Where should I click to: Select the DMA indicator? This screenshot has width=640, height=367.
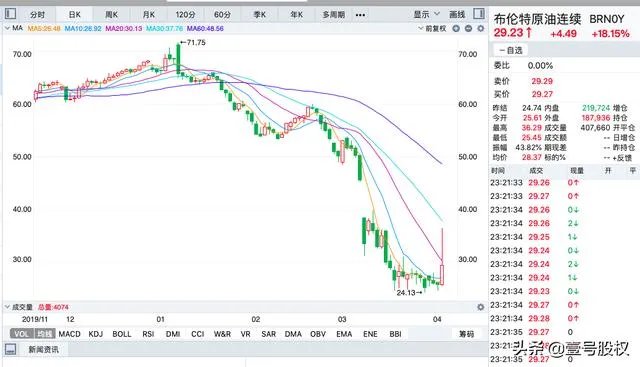293,334
